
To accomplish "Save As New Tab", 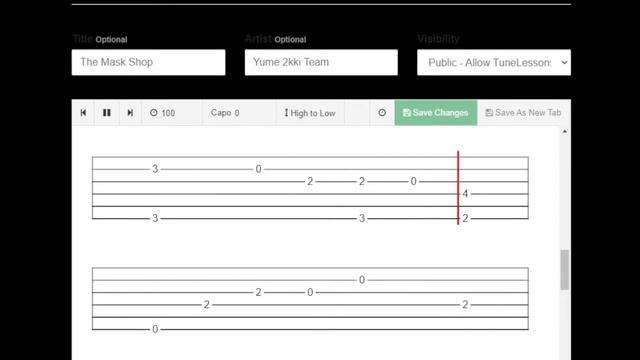I will [x=524, y=113].
